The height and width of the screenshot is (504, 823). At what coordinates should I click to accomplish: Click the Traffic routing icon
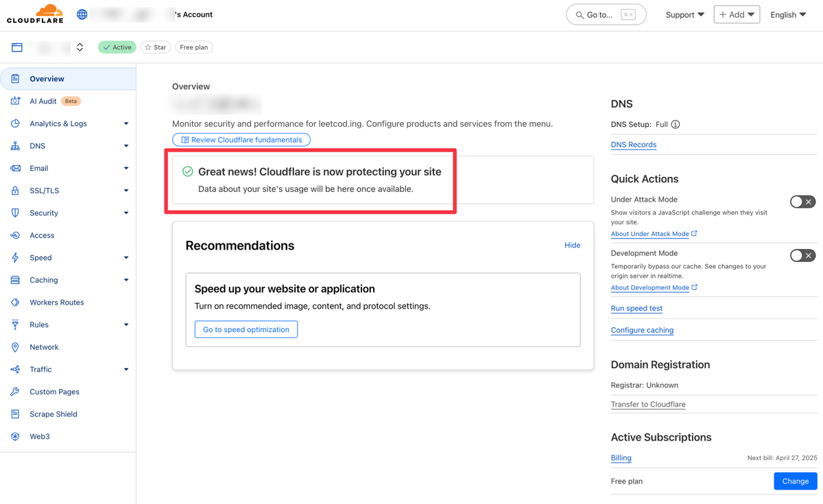[15, 370]
